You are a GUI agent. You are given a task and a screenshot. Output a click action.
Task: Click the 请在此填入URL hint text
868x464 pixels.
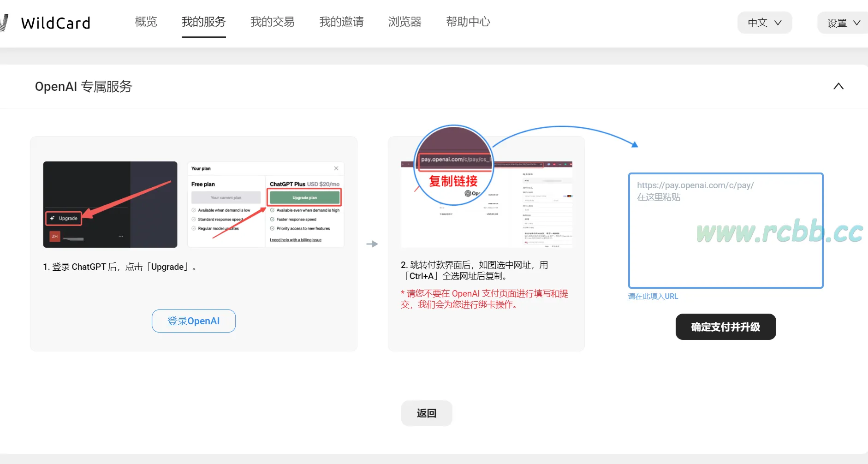653,297
